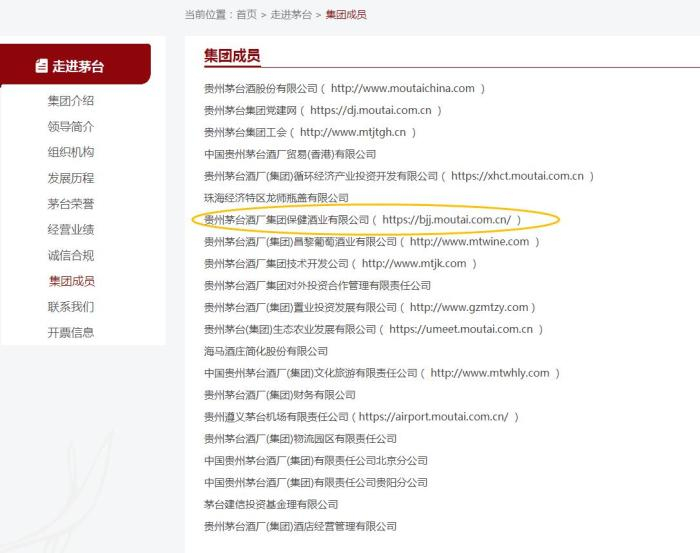The image size is (700, 553).
Task: Click 贵州茅台酒厂(集团)财务有限公司 entry
Action: [x=280, y=395]
